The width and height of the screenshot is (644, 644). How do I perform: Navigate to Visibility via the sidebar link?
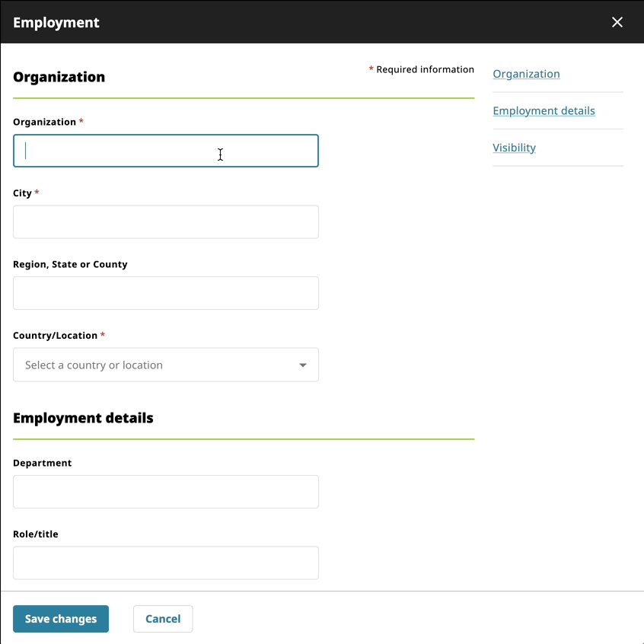point(514,147)
